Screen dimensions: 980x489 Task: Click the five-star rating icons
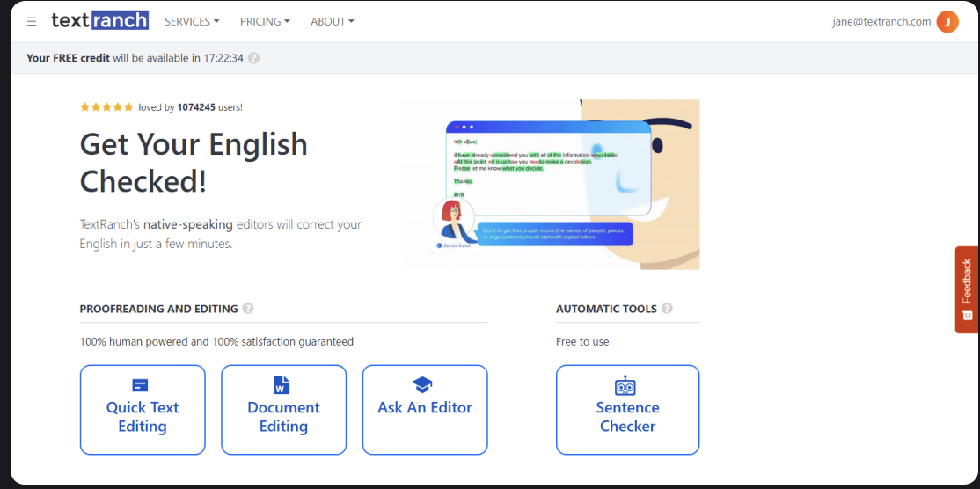pyautogui.click(x=106, y=106)
